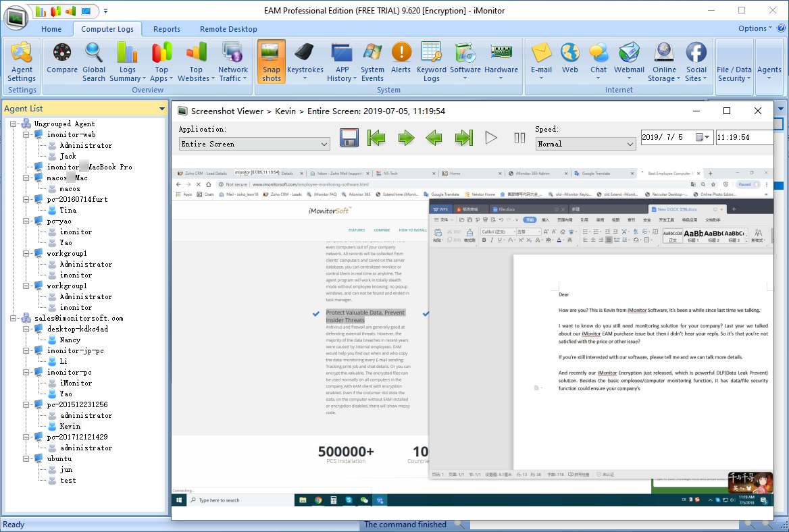Switch to the Home tab
The image size is (789, 532).
click(51, 29)
